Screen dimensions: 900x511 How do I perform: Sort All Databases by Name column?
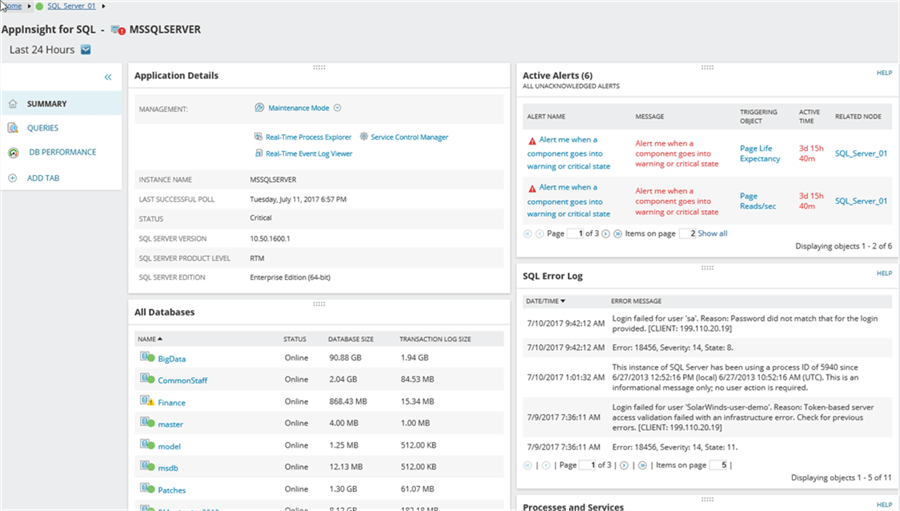pyautogui.click(x=150, y=339)
